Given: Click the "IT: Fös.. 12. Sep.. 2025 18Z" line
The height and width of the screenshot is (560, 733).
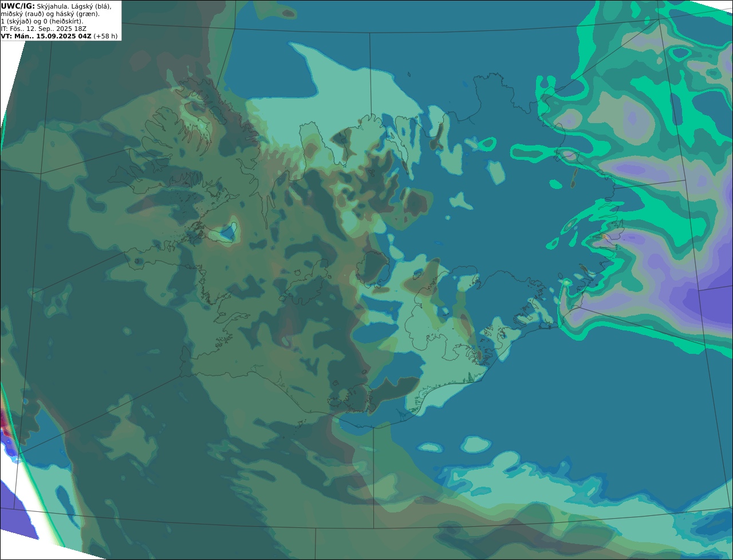Looking at the screenshot, I should pyautogui.click(x=44, y=29).
